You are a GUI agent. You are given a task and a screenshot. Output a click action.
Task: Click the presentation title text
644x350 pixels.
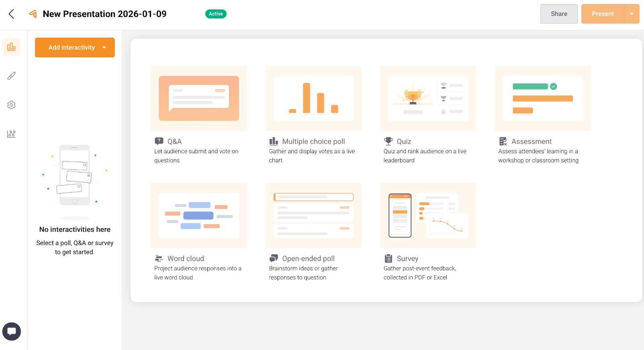105,14
